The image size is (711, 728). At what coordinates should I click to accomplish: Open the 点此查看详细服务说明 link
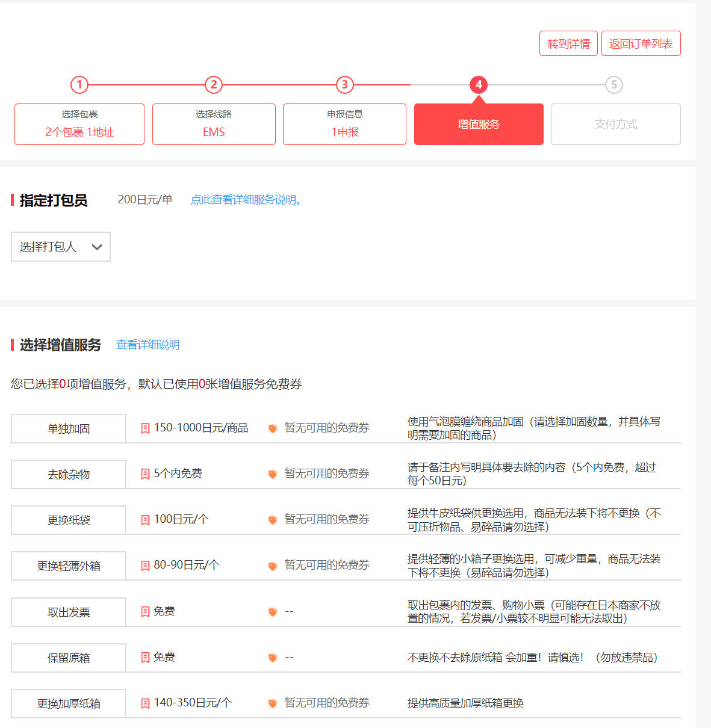246,200
